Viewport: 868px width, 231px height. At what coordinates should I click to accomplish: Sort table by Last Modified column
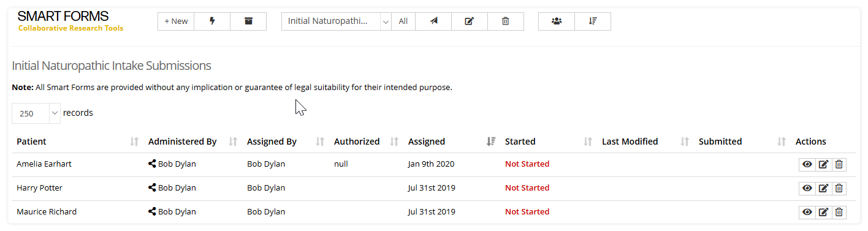[x=645, y=142]
